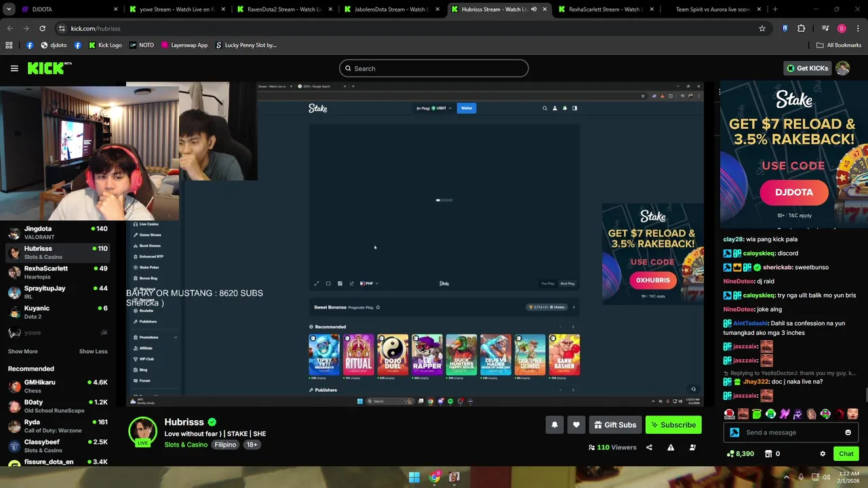
Task: Click the channel points balance 8,390
Action: pos(740,453)
